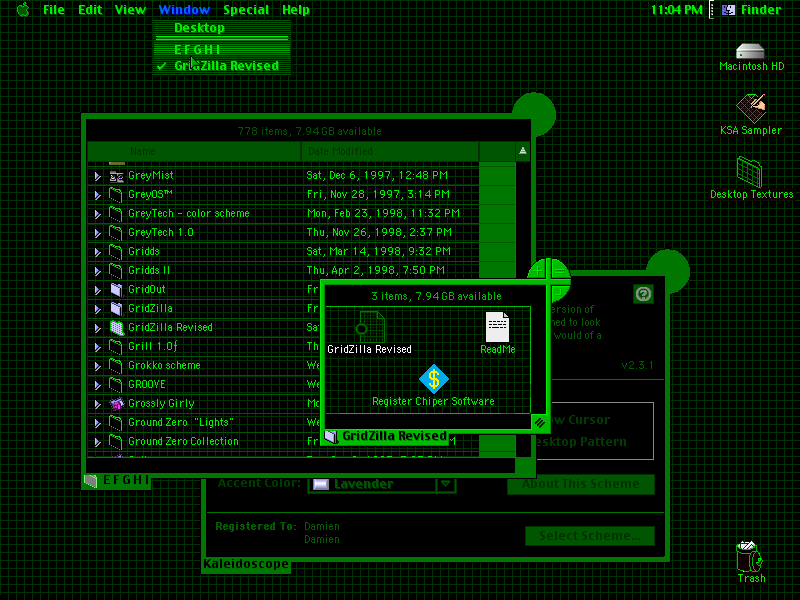Screen dimensions: 800x600
Task: Click the GridZilla Revised list row icon
Action: coord(116,328)
